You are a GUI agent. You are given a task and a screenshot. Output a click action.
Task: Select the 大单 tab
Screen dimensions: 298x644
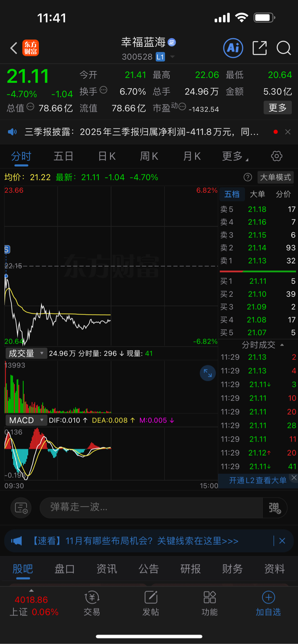(257, 194)
